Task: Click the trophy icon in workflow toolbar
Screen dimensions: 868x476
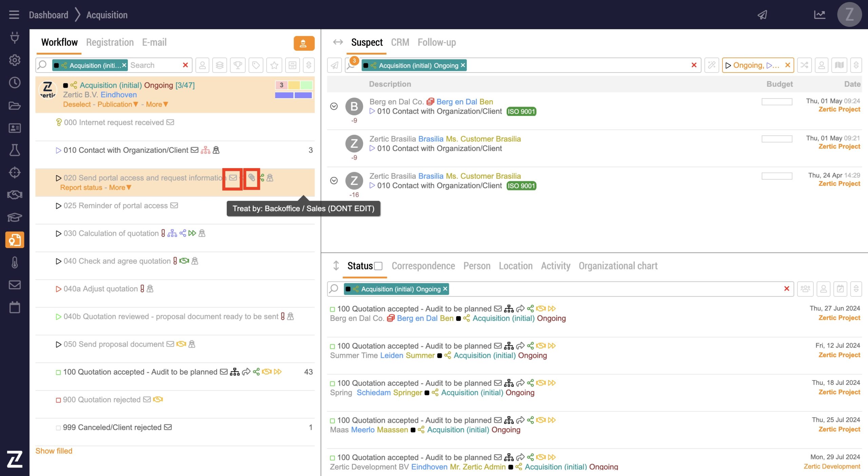Action: click(x=238, y=65)
